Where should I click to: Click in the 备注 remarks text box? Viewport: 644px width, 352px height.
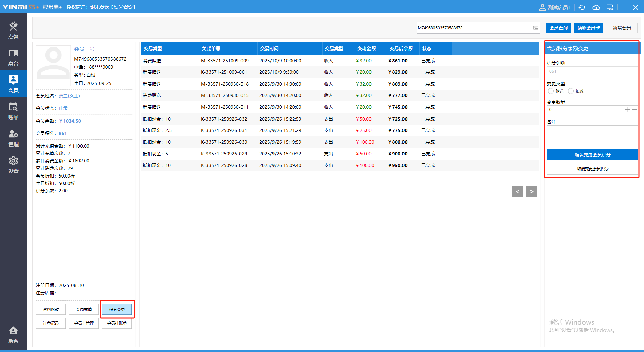[592, 135]
